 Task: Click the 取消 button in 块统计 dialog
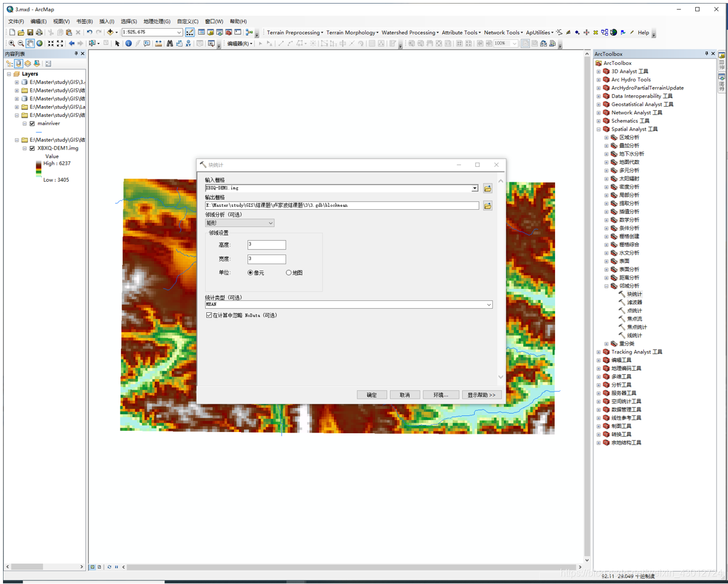click(x=405, y=395)
